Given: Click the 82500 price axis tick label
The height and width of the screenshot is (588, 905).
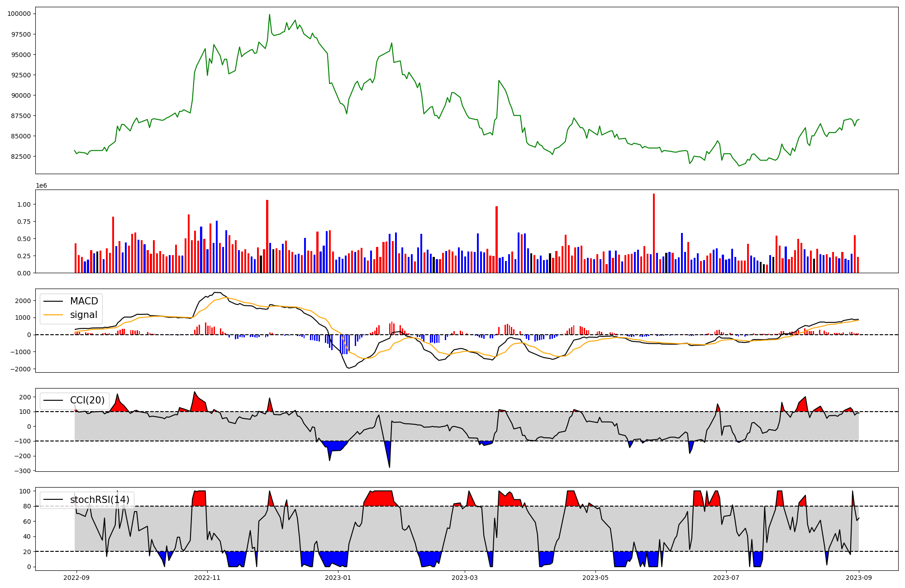Looking at the screenshot, I should coord(21,156).
